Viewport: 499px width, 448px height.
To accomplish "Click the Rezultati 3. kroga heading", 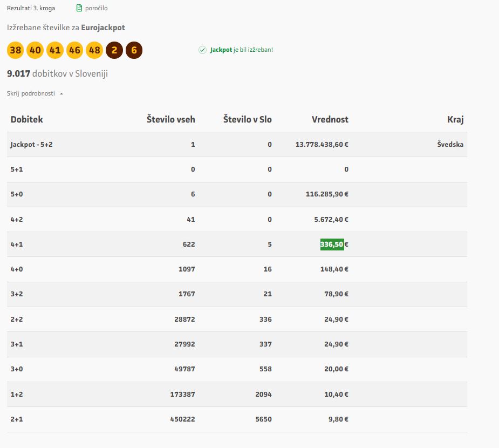I will click(31, 8).
